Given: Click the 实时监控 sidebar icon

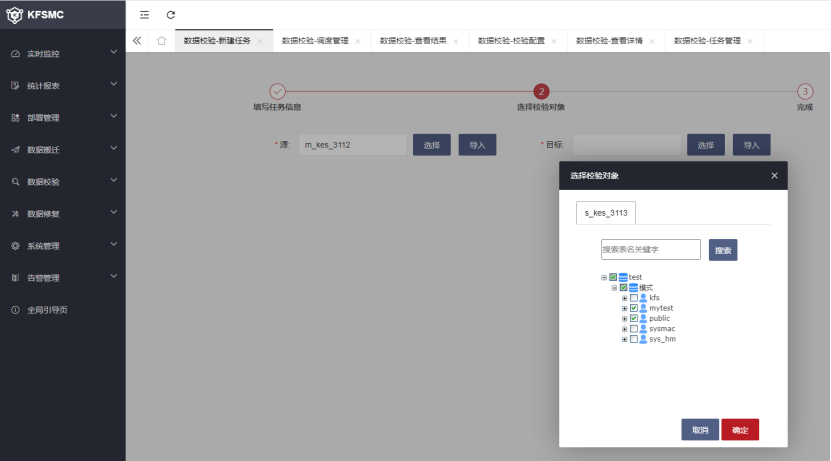Looking at the screenshot, I should tap(15, 54).
